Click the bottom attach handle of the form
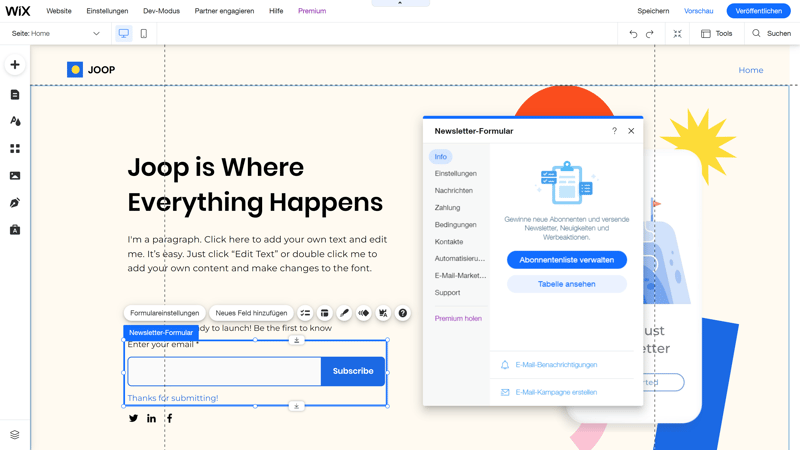Image resolution: width=800 pixels, height=450 pixels. (296, 406)
